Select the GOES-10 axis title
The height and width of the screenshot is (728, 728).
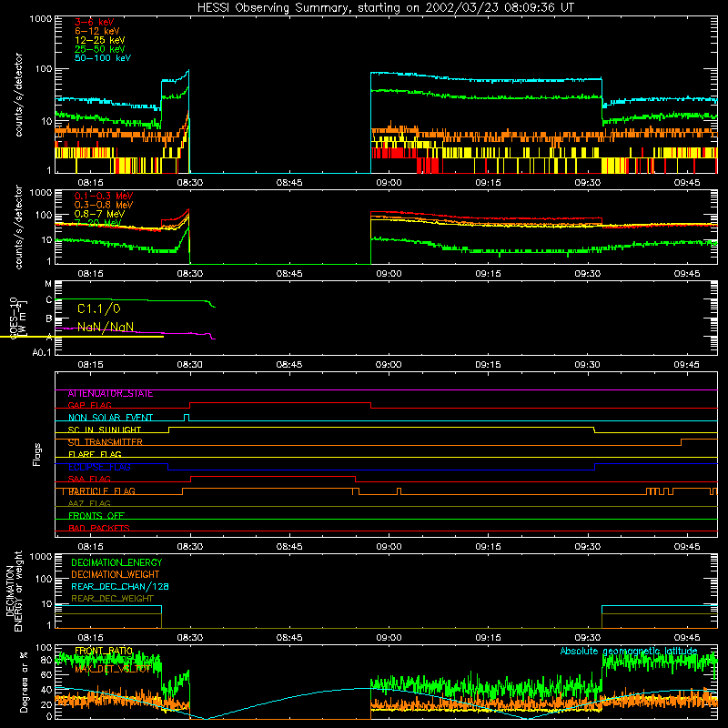tap(15, 319)
